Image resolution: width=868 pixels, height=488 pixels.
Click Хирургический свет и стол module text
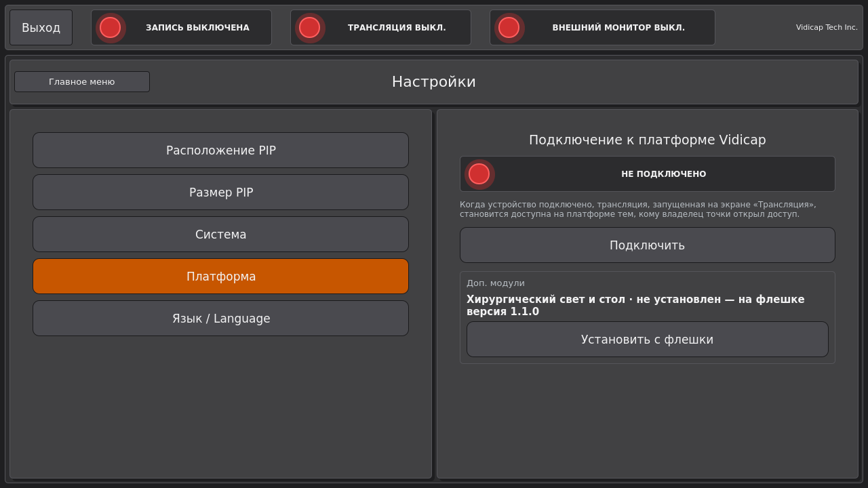[x=635, y=306]
